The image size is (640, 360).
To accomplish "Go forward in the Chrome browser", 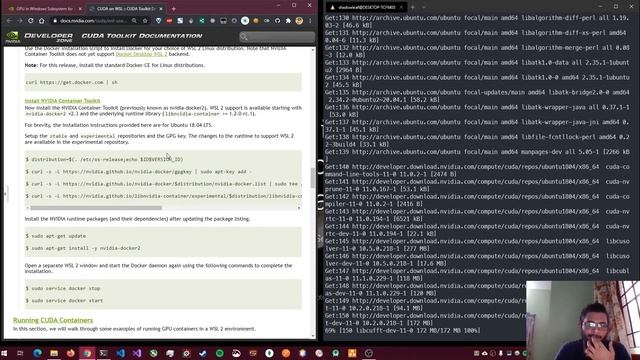I will point(20,20).
